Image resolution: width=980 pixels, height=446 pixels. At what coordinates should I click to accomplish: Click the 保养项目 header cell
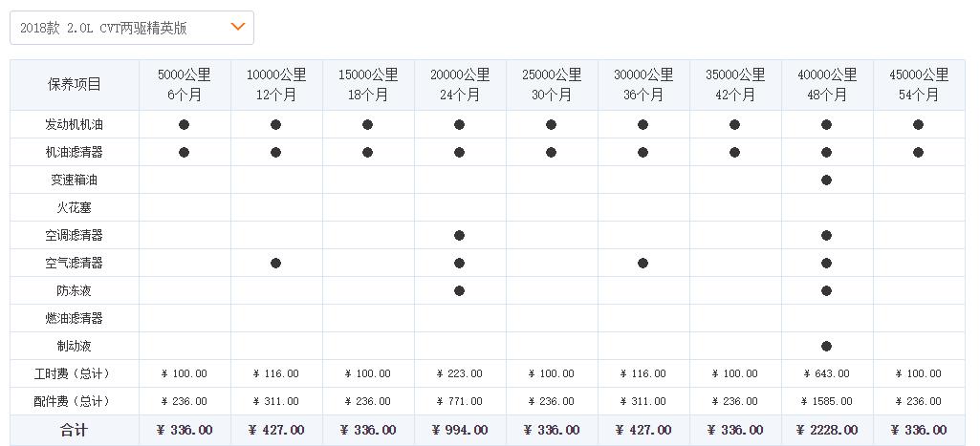click(x=75, y=85)
